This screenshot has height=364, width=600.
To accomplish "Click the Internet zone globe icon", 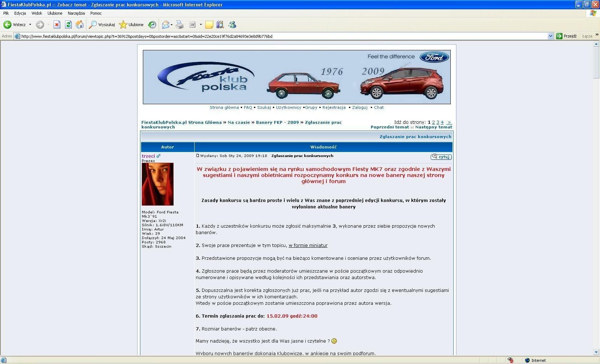I will [x=527, y=360].
